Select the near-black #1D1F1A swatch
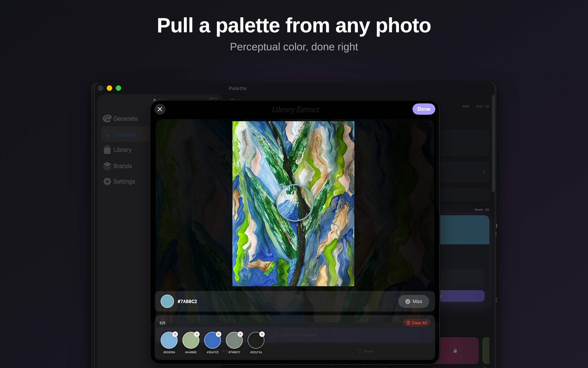Image resolution: width=588 pixels, height=368 pixels. (256, 340)
